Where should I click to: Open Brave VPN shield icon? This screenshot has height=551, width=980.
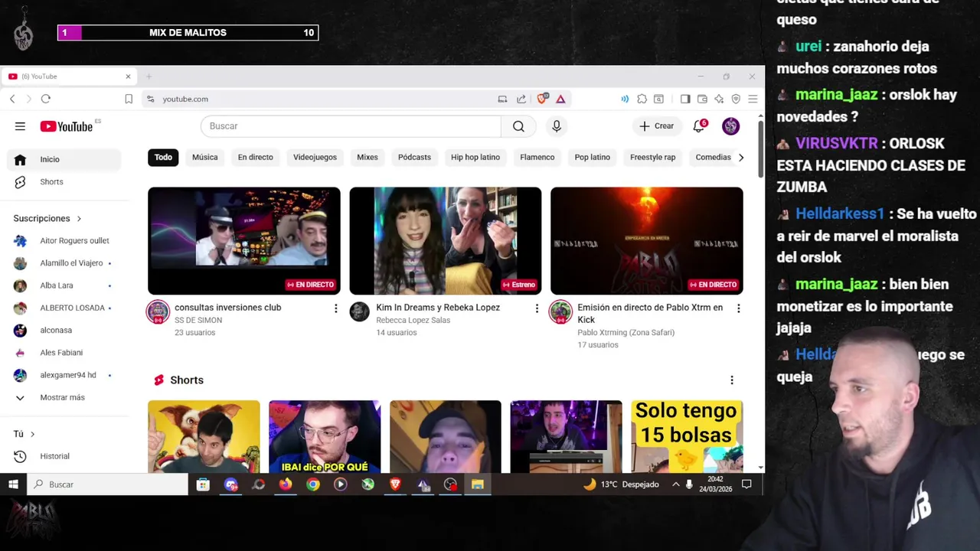pos(736,99)
